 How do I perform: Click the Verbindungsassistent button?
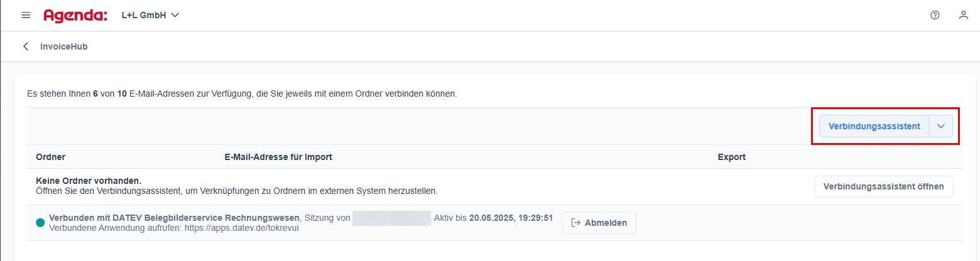tap(874, 126)
